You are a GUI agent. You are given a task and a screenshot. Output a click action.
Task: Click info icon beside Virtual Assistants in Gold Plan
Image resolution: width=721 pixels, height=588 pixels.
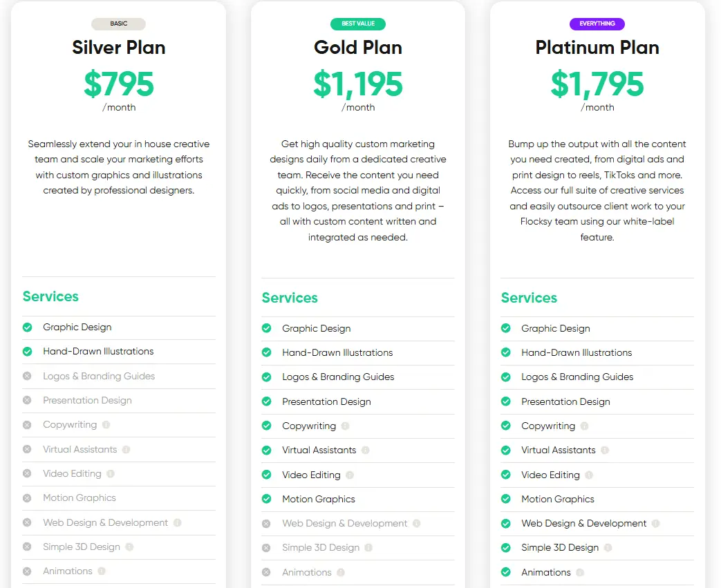coord(365,451)
